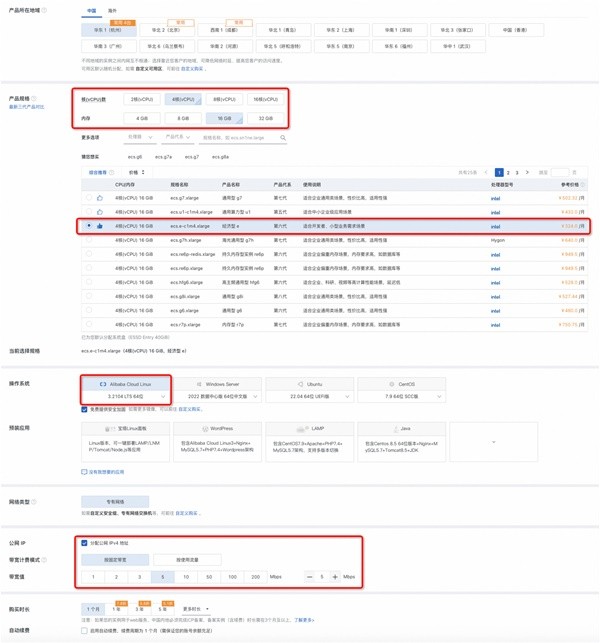
Task: Select ecs.g7a instance family tab
Action: click(x=163, y=157)
